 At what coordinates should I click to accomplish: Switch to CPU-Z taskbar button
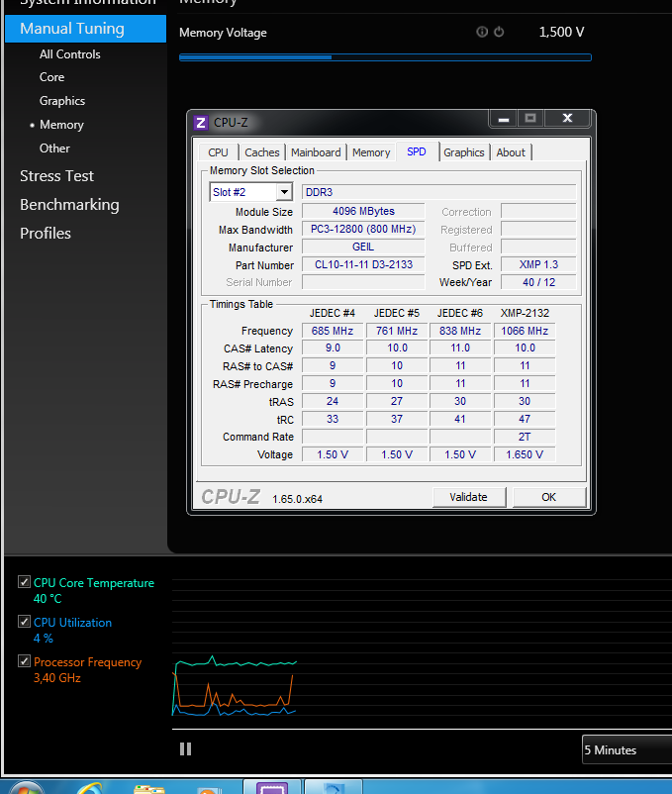272,787
